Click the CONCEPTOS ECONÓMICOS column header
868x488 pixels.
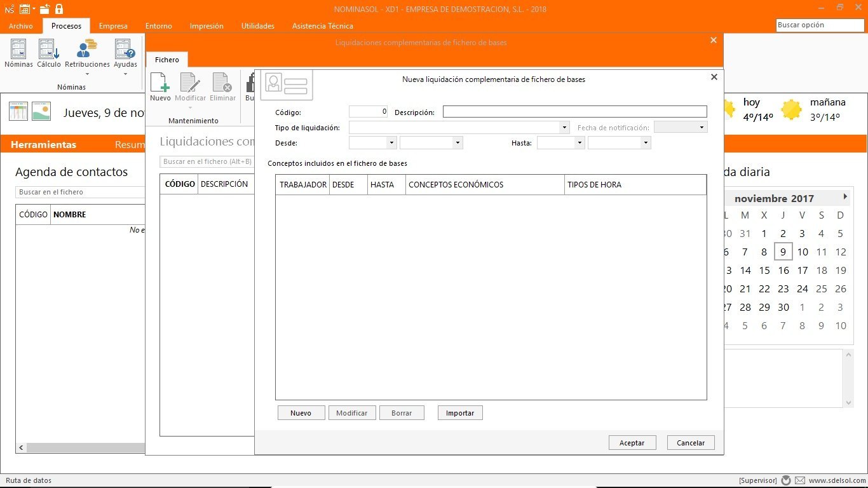tap(485, 185)
